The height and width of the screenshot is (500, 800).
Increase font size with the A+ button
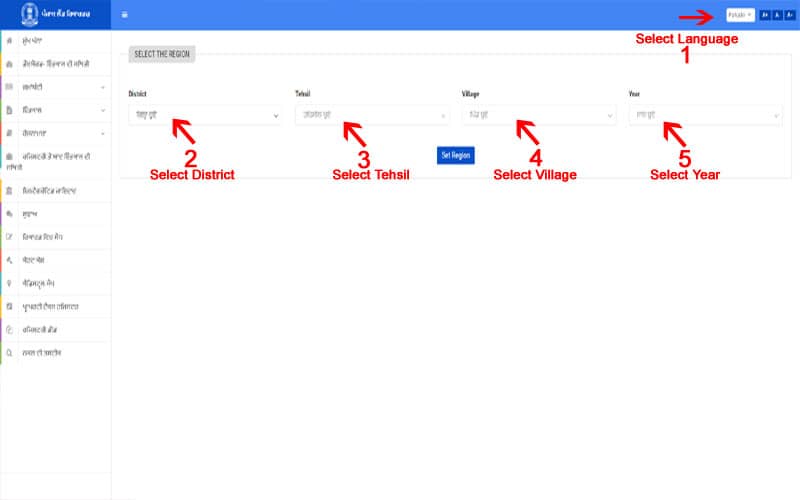(764, 15)
